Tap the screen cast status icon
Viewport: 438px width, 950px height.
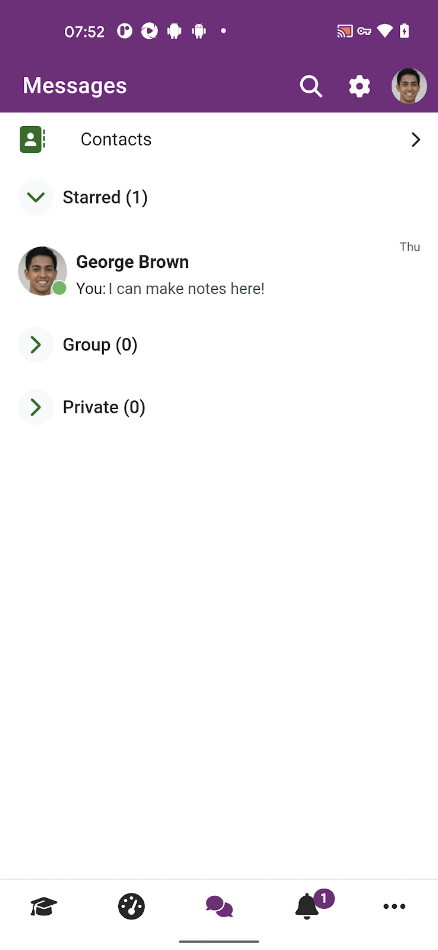pyautogui.click(x=345, y=32)
